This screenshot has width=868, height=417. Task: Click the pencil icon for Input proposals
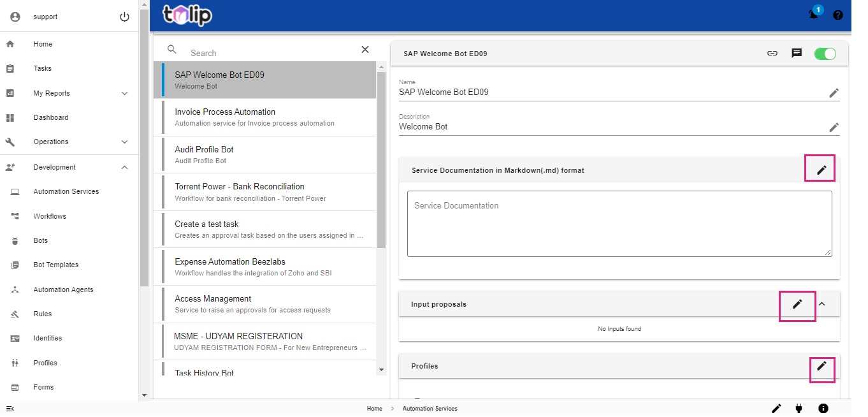click(x=797, y=304)
